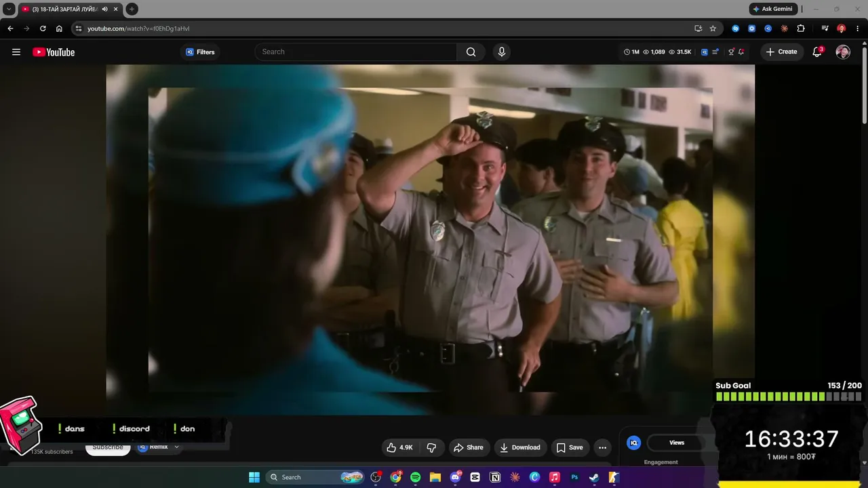Install the app from the address bar
This screenshot has height=488, width=868.
point(698,28)
